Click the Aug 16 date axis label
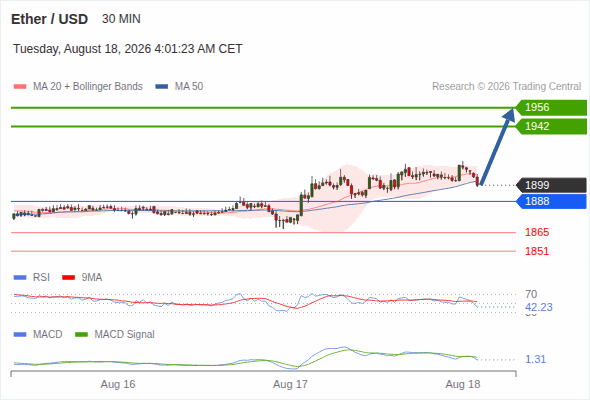The height and width of the screenshot is (400, 590). tap(118, 385)
